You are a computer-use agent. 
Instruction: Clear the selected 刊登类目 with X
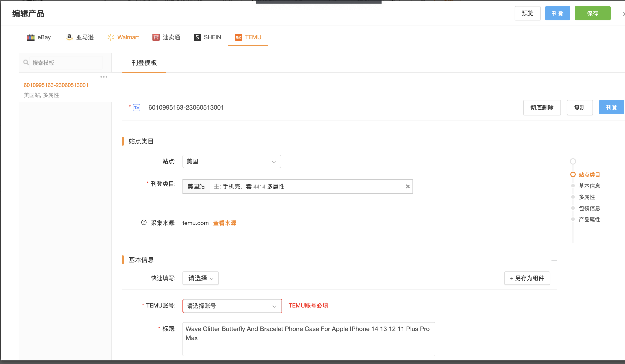point(408,186)
